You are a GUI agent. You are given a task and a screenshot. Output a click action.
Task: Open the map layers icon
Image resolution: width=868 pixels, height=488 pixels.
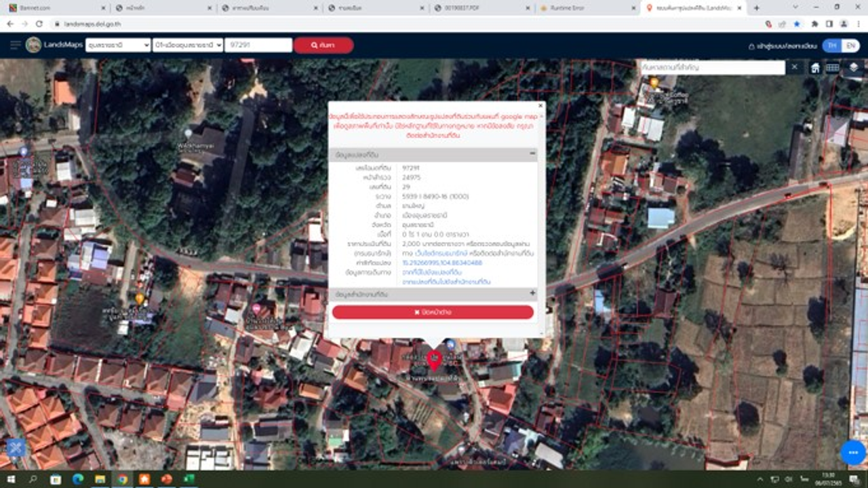point(853,68)
